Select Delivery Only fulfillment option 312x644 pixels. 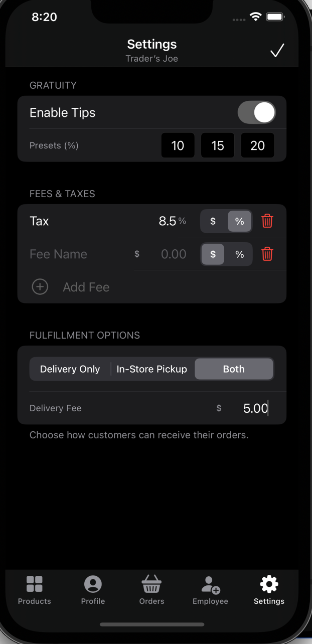(70, 369)
